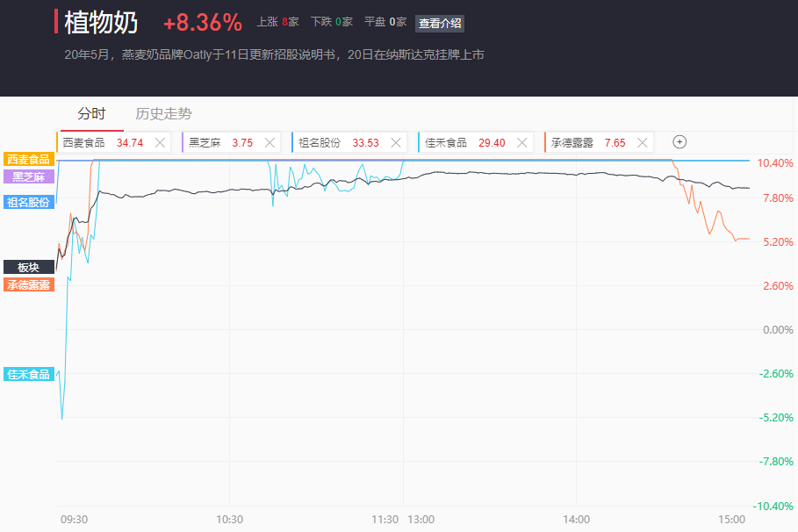This screenshot has width=798, height=532.
Task: Click the 黑芝麻 purple legend label
Action: point(28,176)
